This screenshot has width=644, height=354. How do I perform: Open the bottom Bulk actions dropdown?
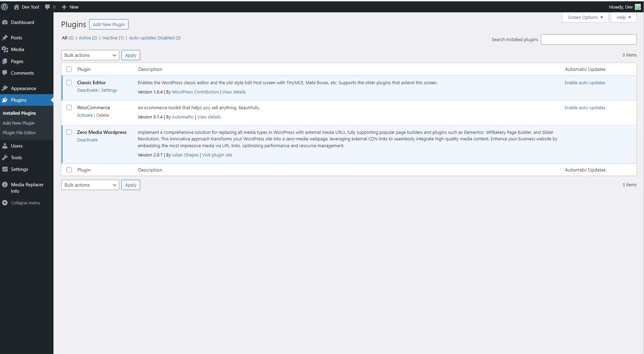(x=90, y=185)
